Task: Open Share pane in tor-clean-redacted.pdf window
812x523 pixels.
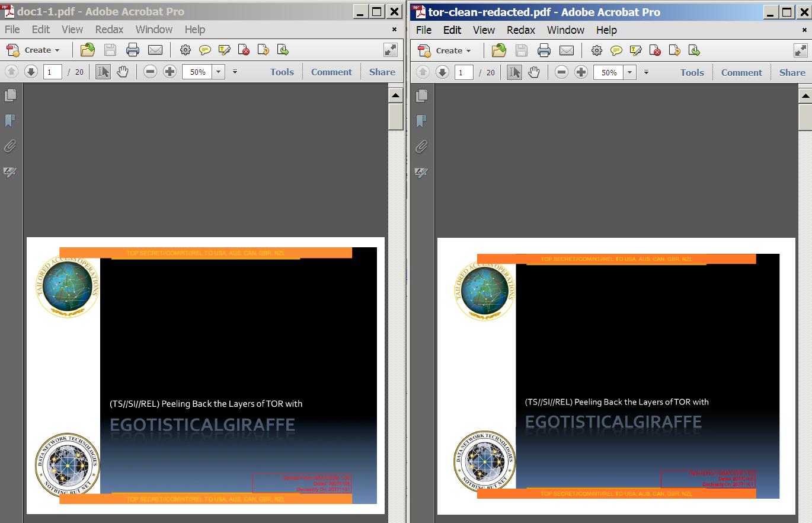Action: point(792,72)
